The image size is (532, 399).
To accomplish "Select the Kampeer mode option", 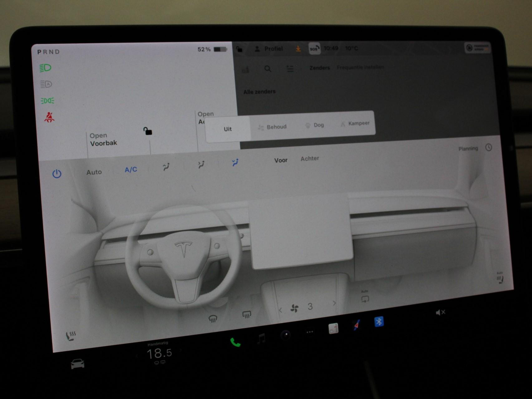I will pos(355,123).
